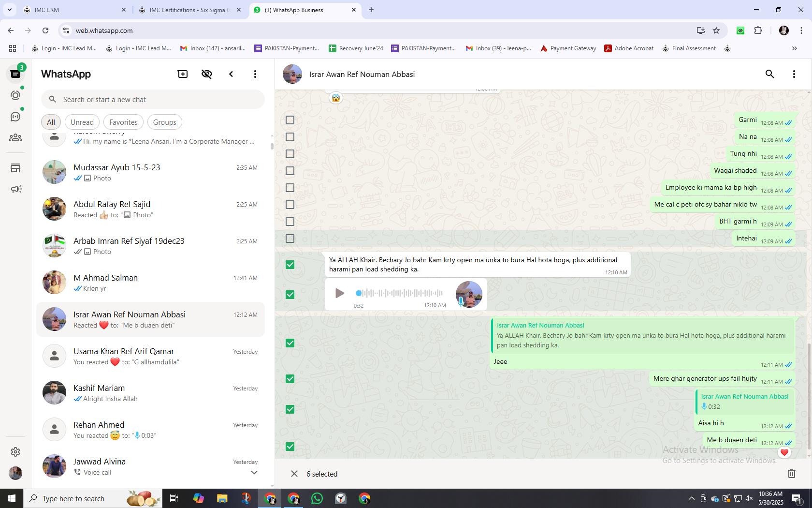Delete the 6 selected messages
812x508 pixels.
pyautogui.click(x=792, y=474)
